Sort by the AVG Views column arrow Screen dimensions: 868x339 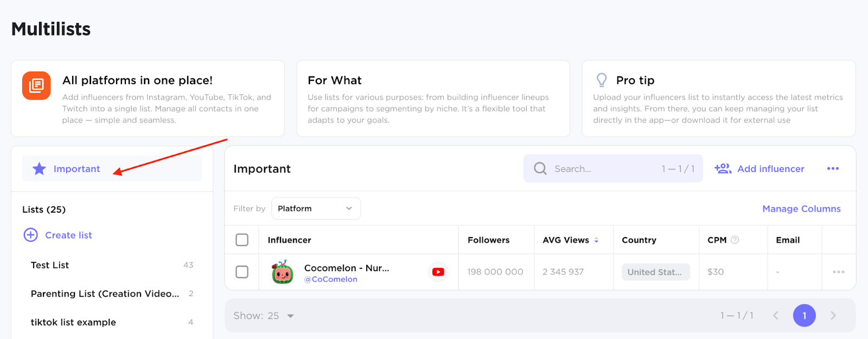[596, 240]
